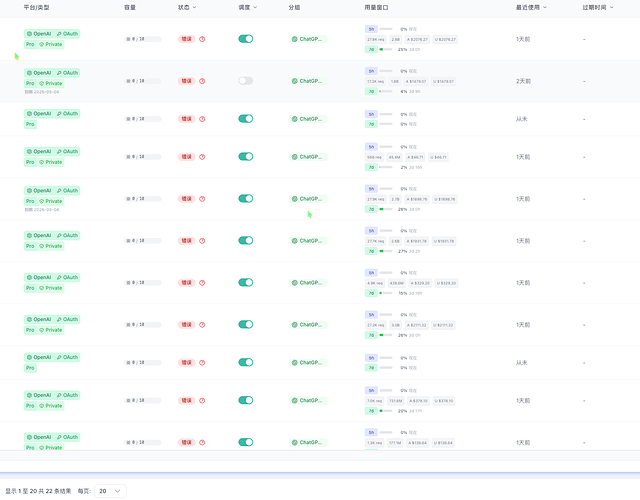640x500 pixels.
Task: Disable scheduling toggle in the first row
Action: point(246,39)
